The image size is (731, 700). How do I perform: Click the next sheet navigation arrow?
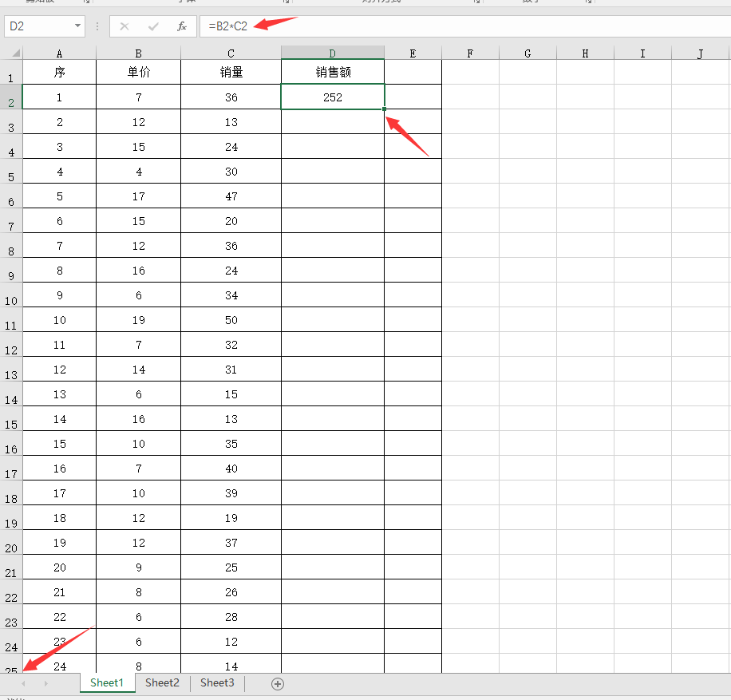point(45,684)
